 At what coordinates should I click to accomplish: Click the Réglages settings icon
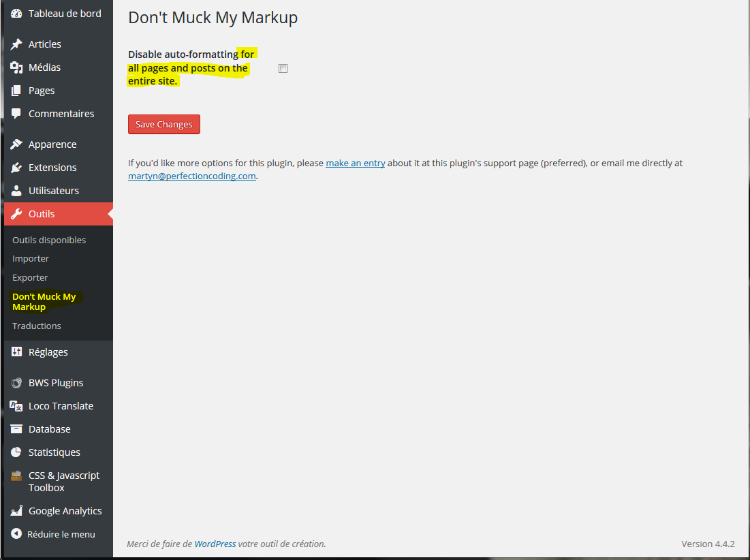(x=16, y=352)
